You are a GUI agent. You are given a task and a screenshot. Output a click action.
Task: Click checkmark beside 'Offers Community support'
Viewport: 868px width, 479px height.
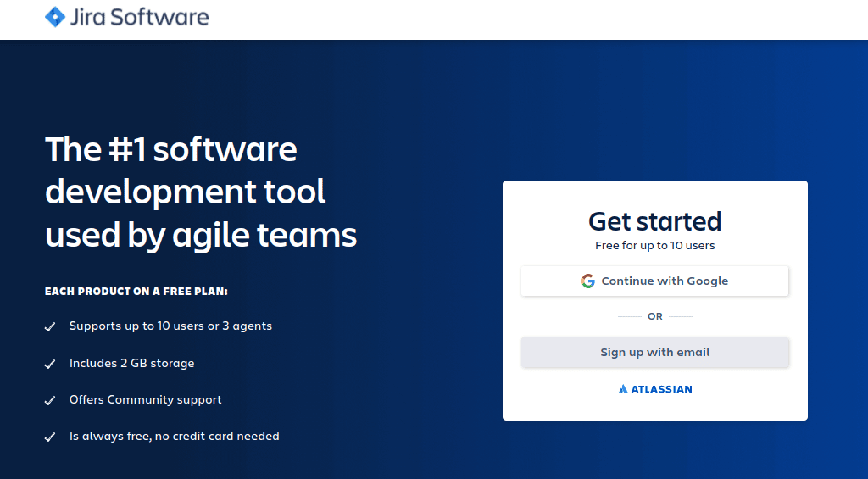click(50, 400)
